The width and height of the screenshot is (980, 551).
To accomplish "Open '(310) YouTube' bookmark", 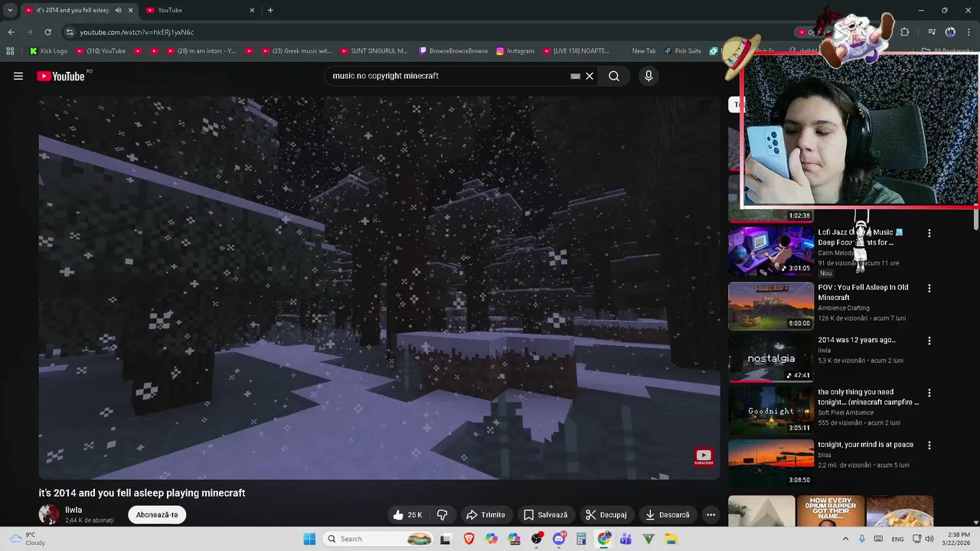I will 100,51.
